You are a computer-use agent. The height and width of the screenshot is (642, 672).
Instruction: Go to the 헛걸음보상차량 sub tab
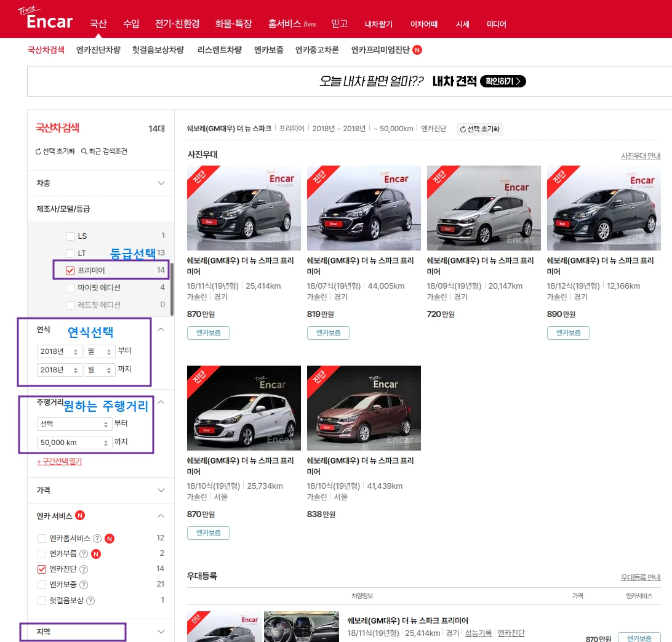point(158,50)
